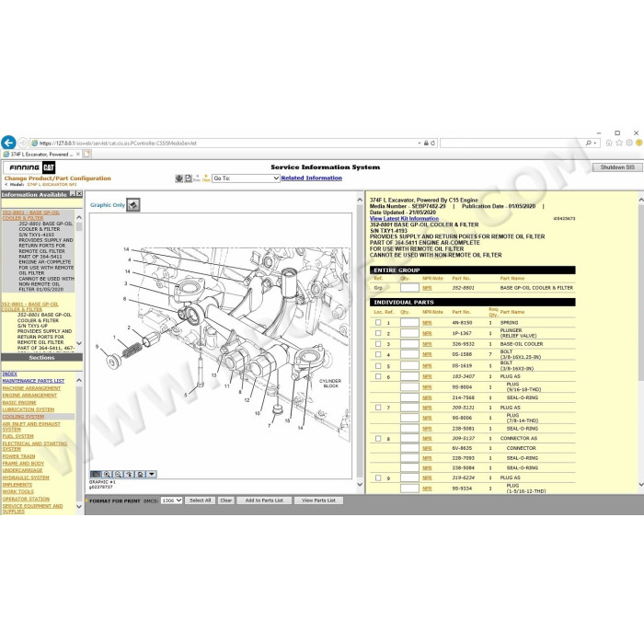The width and height of the screenshot is (644, 644).
Task: Open MAINTENANCE PARTS LIST section
Action: [x=33, y=381]
